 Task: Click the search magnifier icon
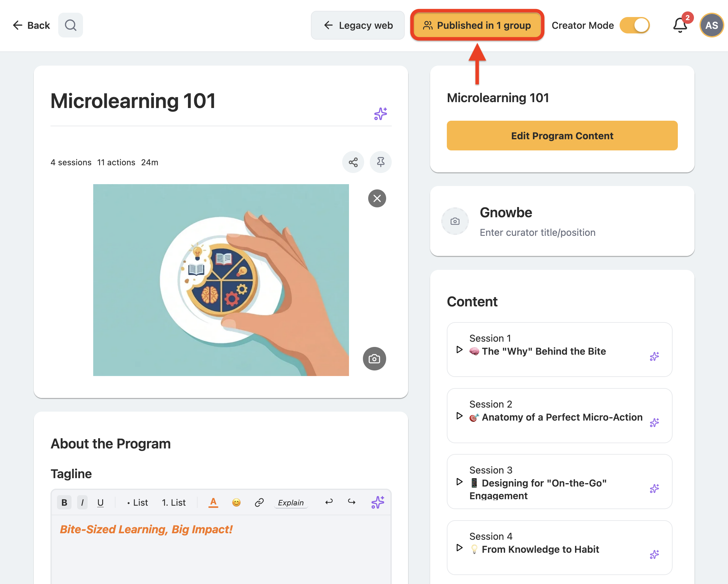coord(71,25)
